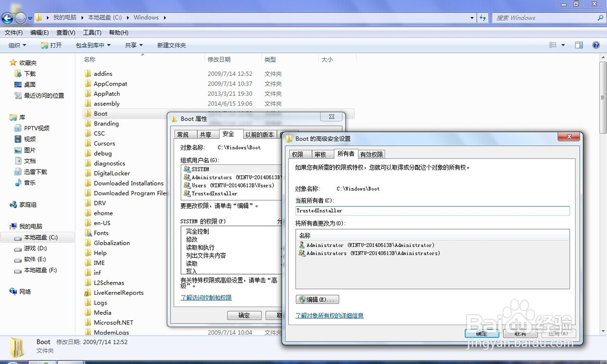607x364 pixels.
Task: Open the Music library icon
Action: point(18,183)
